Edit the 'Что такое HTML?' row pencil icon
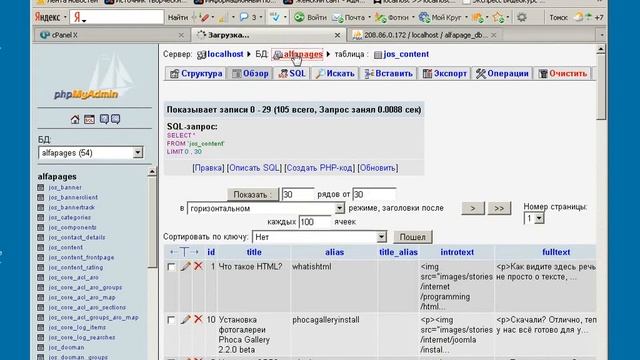Screen dimensions: 640x360 186,266
